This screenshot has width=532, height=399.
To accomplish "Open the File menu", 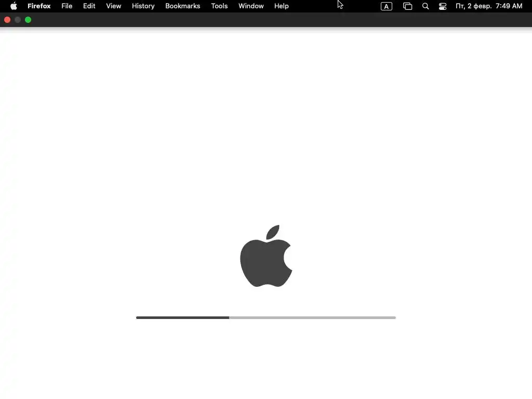I will (x=67, y=6).
